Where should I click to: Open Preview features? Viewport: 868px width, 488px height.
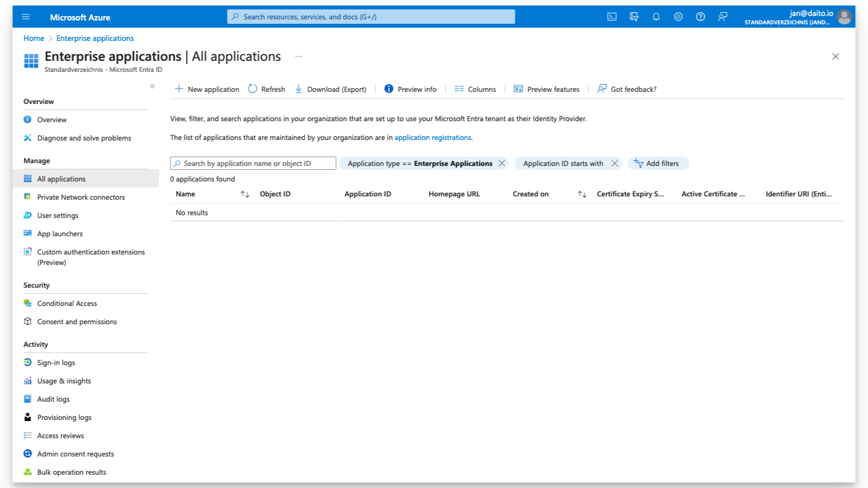click(x=546, y=89)
